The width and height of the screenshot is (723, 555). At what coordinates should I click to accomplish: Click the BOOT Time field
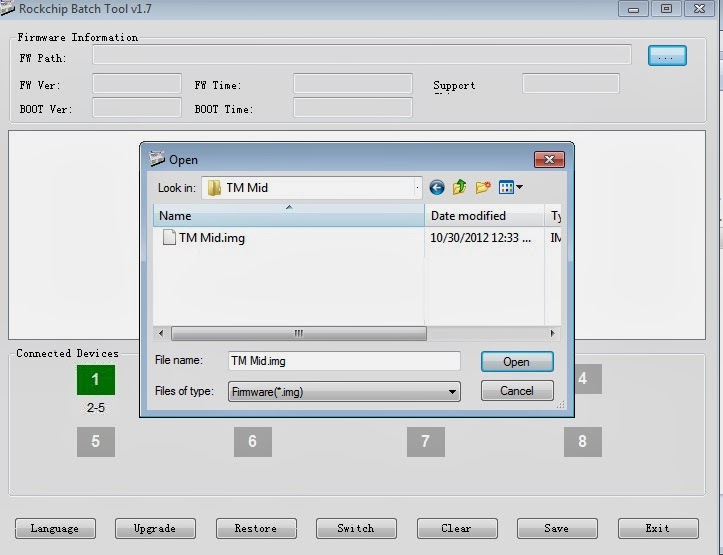[x=353, y=108]
